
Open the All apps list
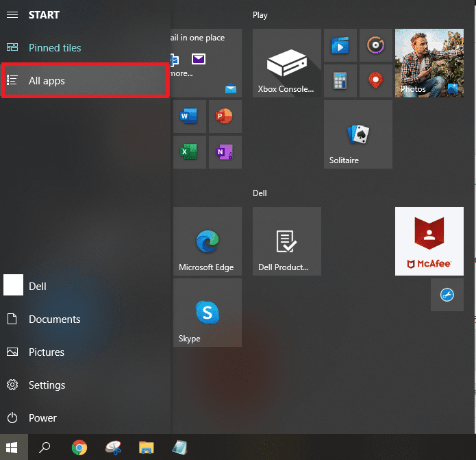pyautogui.click(x=86, y=80)
